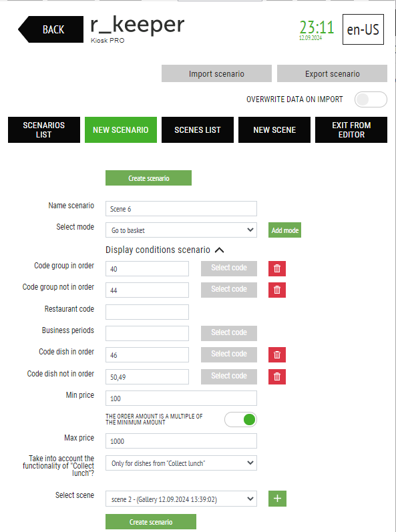Delete the Code group not in order value
Screen dimensions: 396x532
[277, 290]
